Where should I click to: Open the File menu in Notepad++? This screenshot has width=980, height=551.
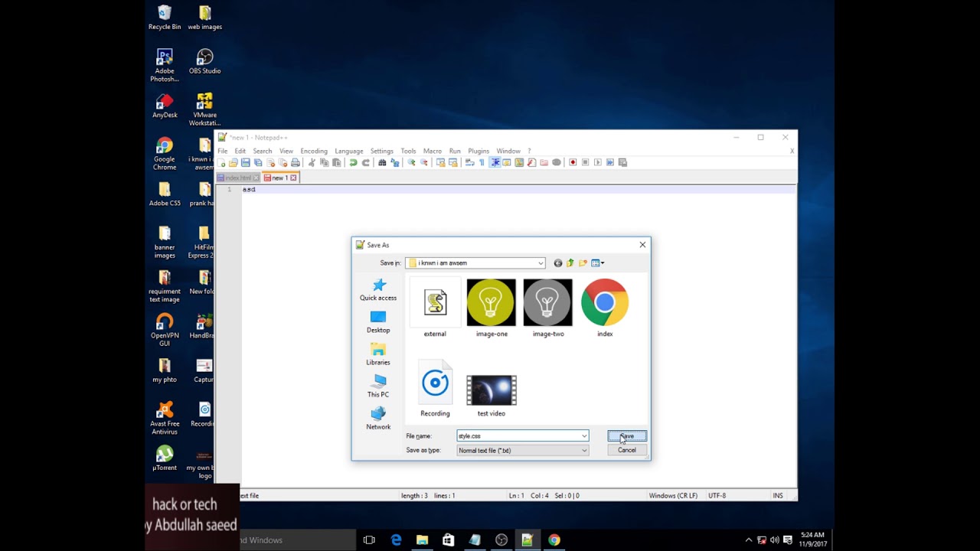click(x=222, y=151)
